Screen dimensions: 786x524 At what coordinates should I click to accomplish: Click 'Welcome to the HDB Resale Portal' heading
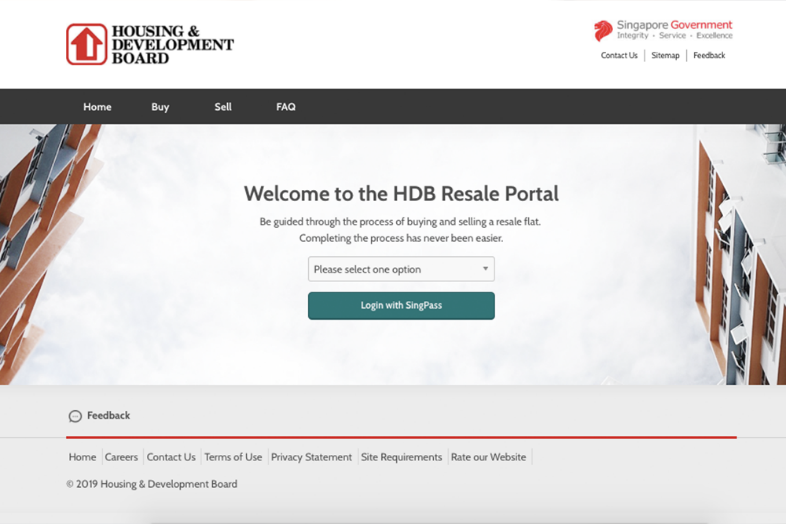[x=402, y=194]
